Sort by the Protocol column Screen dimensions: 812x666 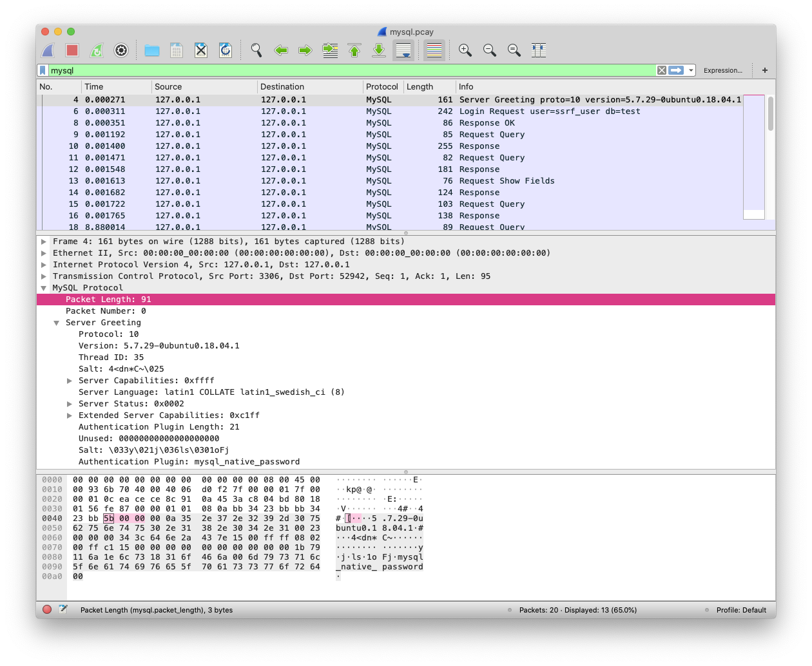coord(383,86)
